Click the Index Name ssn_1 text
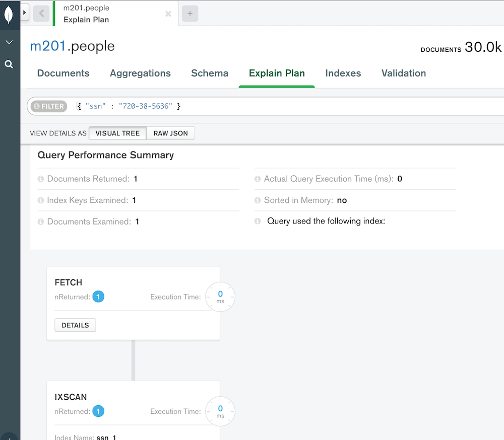This screenshot has width=504, height=440. [x=86, y=437]
